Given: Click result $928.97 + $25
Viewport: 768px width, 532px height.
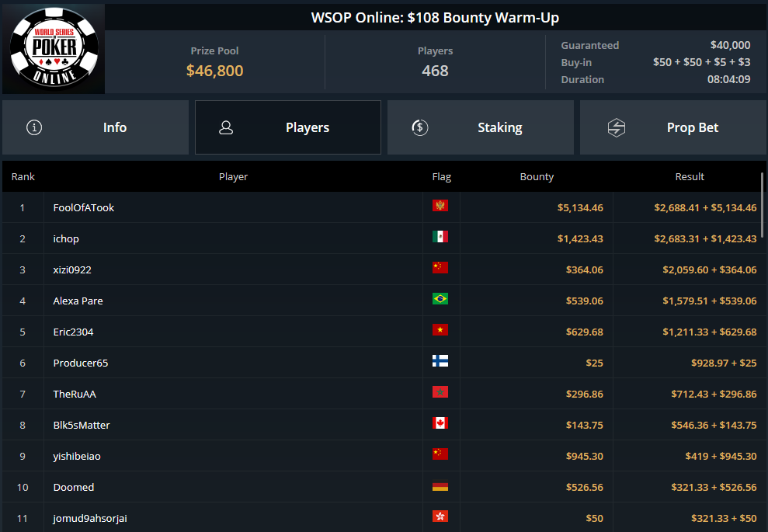Looking at the screenshot, I should [x=724, y=363].
